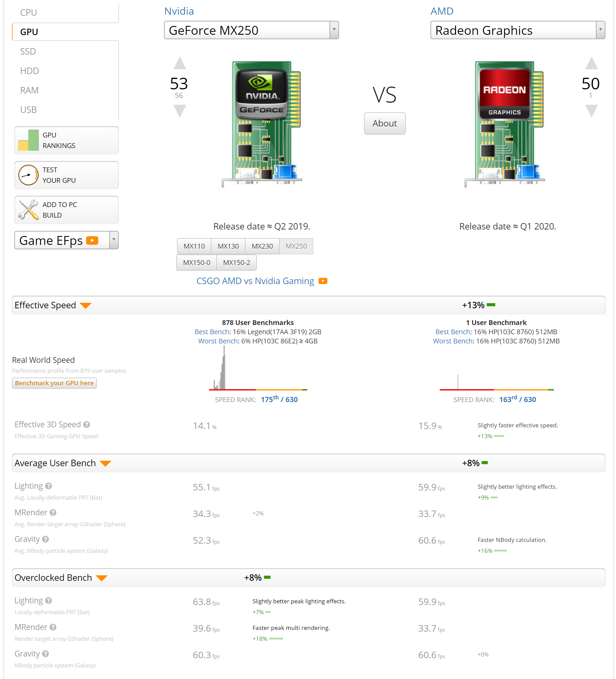This screenshot has width=616, height=679.
Task: Click the Real World Speed label
Action: coord(43,360)
